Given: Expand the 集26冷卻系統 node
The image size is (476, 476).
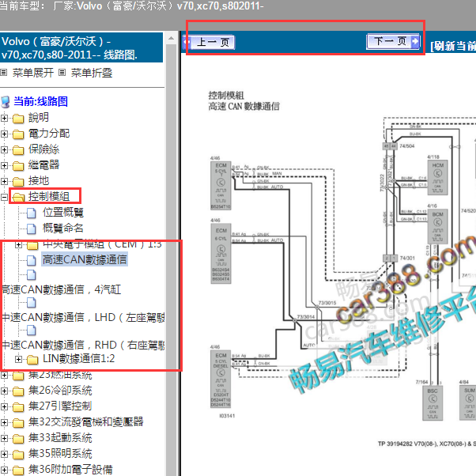Looking at the screenshot, I should pos(4,391).
